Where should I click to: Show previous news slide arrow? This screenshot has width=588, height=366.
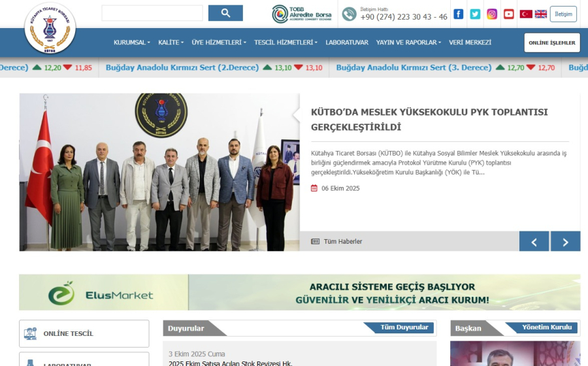coord(534,241)
